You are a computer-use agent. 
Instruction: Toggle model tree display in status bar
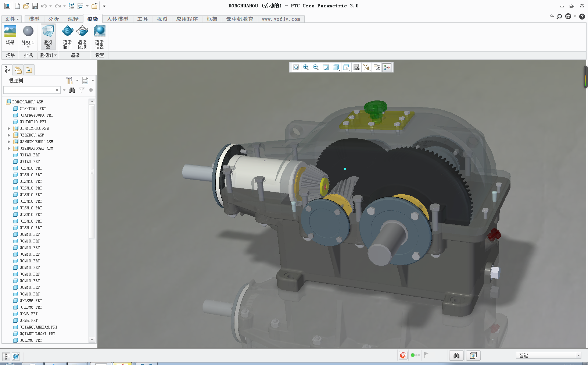tap(7, 356)
